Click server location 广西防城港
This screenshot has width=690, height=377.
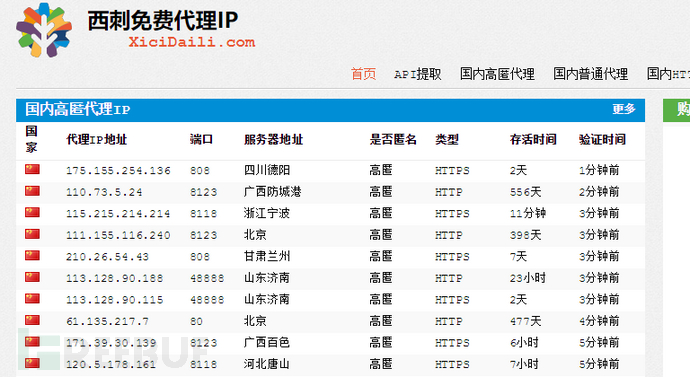(273, 191)
